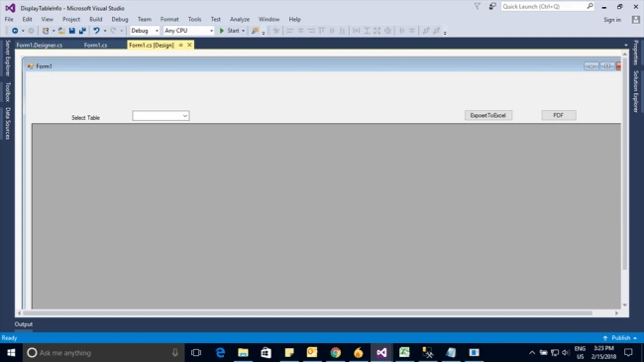Switch to the Form1.Designer.cs tab

coord(40,46)
